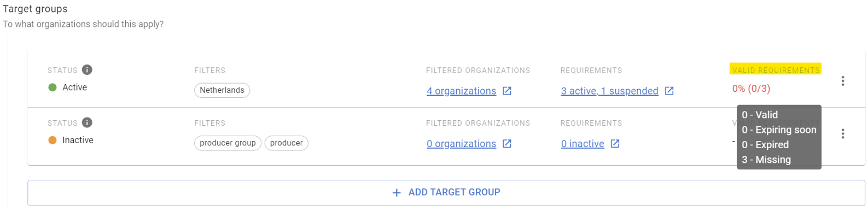Open the 0 inactive requirements link
This screenshot has height=211, width=868.
[582, 143]
